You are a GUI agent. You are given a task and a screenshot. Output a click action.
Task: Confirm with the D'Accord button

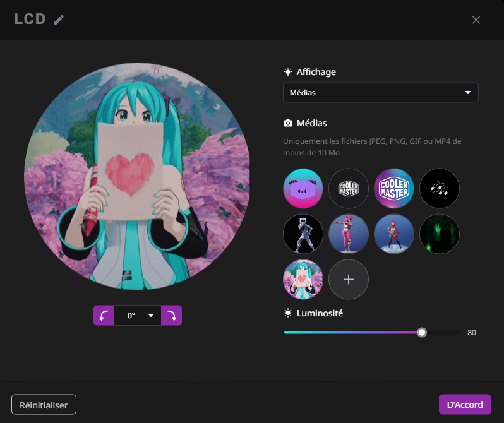coord(465,404)
